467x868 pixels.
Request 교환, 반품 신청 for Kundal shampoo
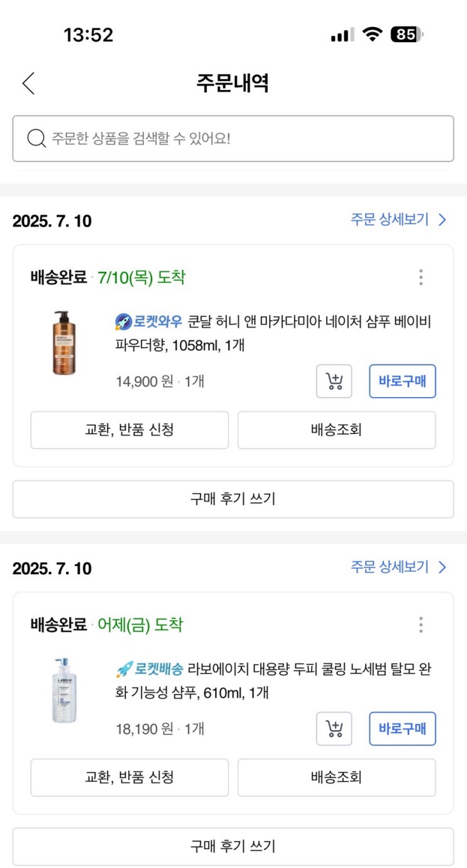[129, 430]
